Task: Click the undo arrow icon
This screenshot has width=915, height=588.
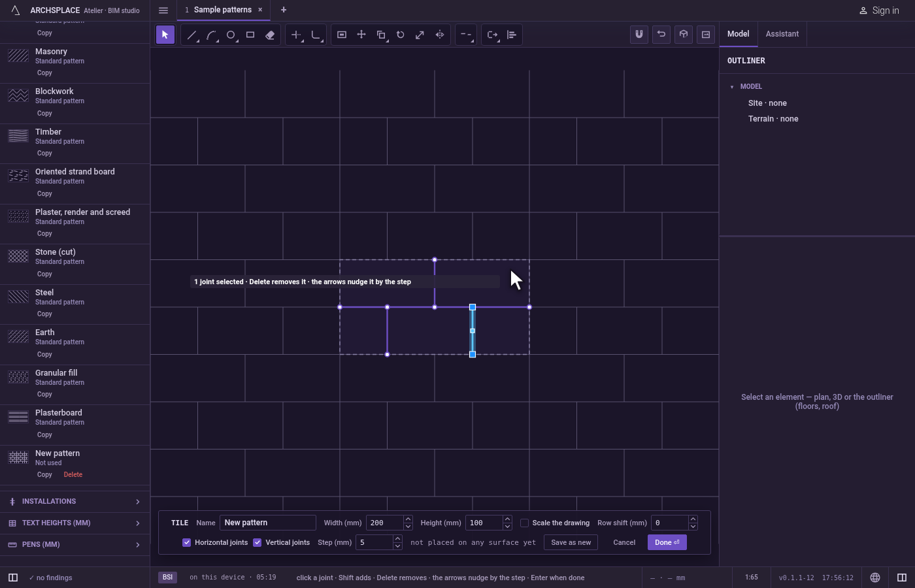Action: click(661, 35)
